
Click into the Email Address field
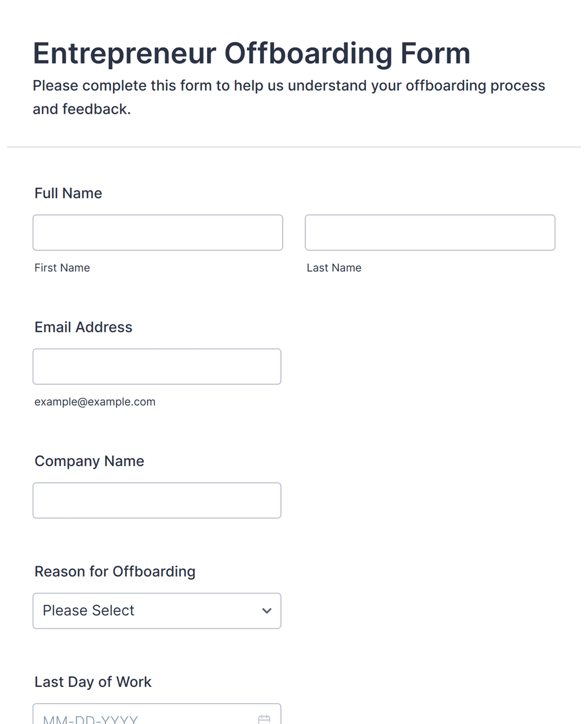157,366
